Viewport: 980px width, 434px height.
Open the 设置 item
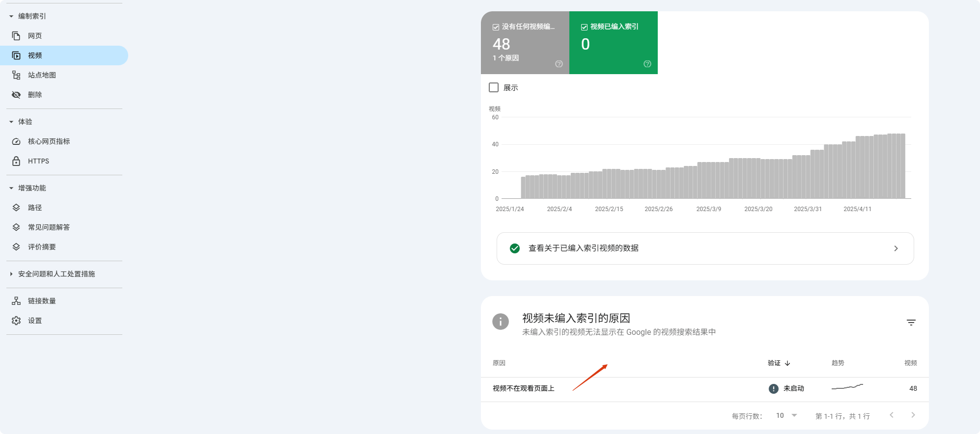click(x=64, y=321)
